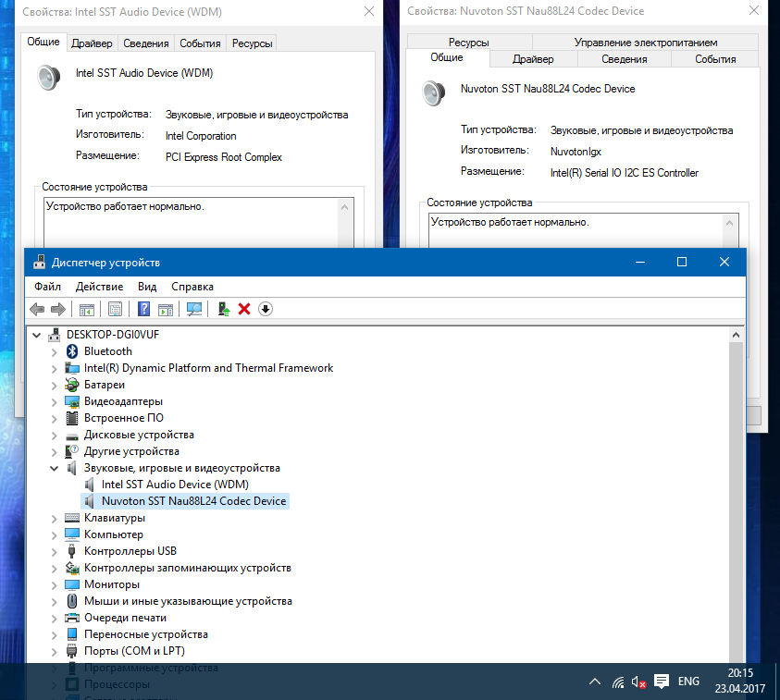Switch to Ресурсы tab in Intel SST window
The image size is (780, 700).
click(x=253, y=43)
